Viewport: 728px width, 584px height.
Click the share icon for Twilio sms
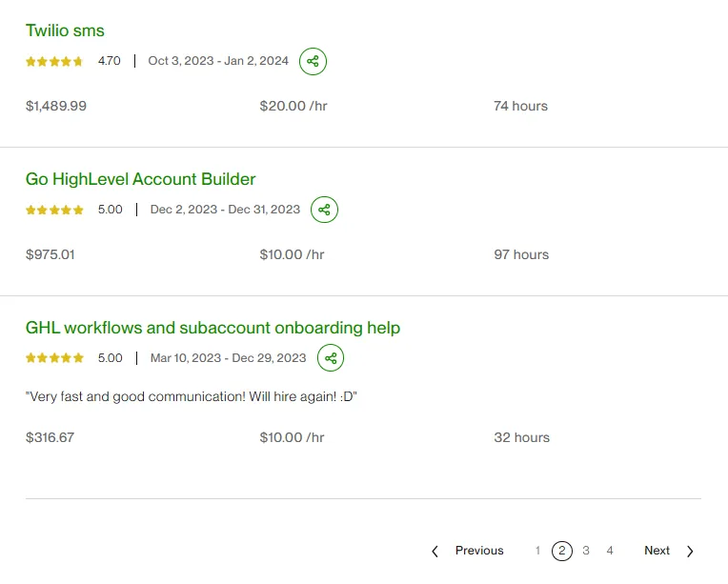click(x=313, y=61)
